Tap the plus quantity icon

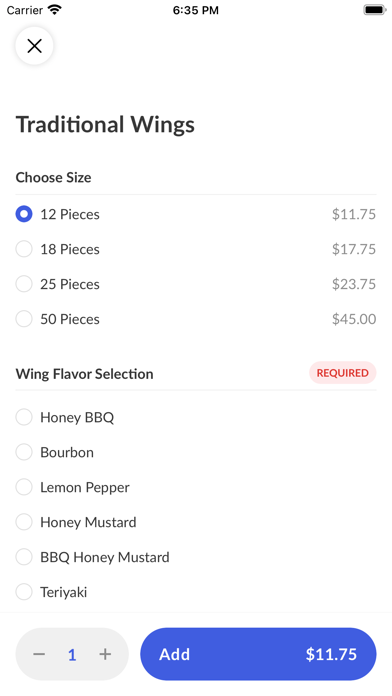coord(105,654)
